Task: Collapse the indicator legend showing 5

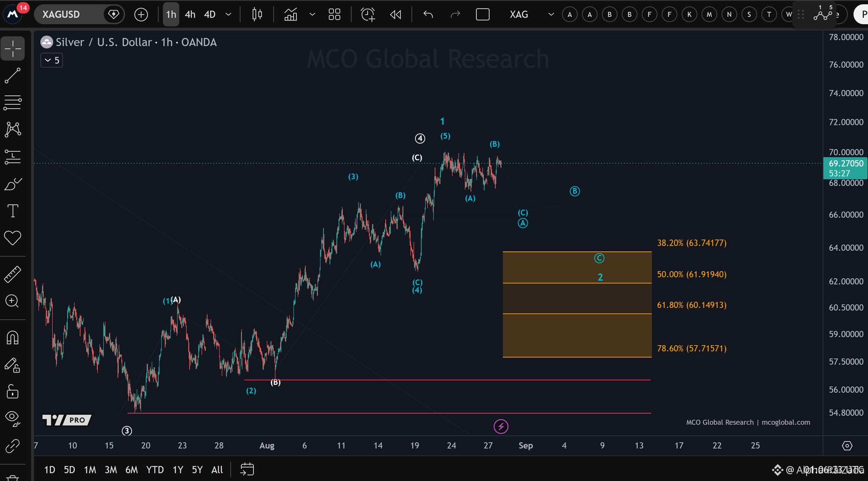Action: [52, 60]
